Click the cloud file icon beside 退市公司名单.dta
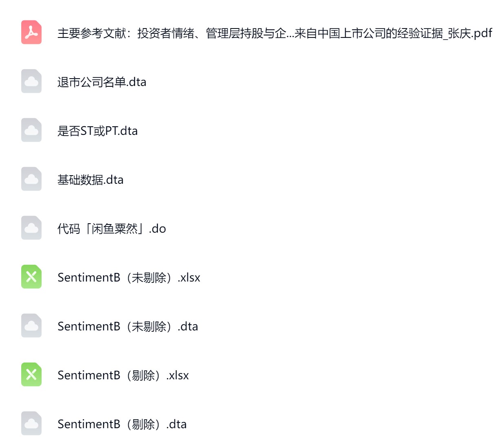 (31, 81)
